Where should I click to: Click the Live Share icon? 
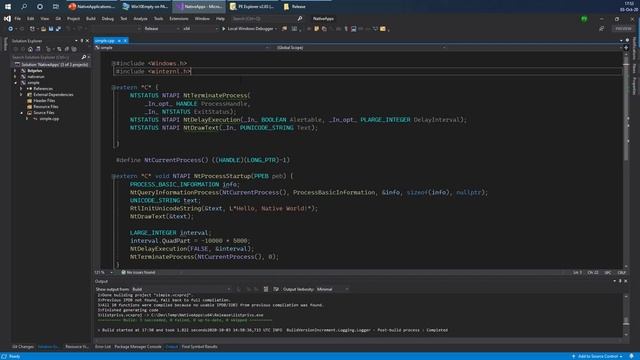[x=601, y=29]
